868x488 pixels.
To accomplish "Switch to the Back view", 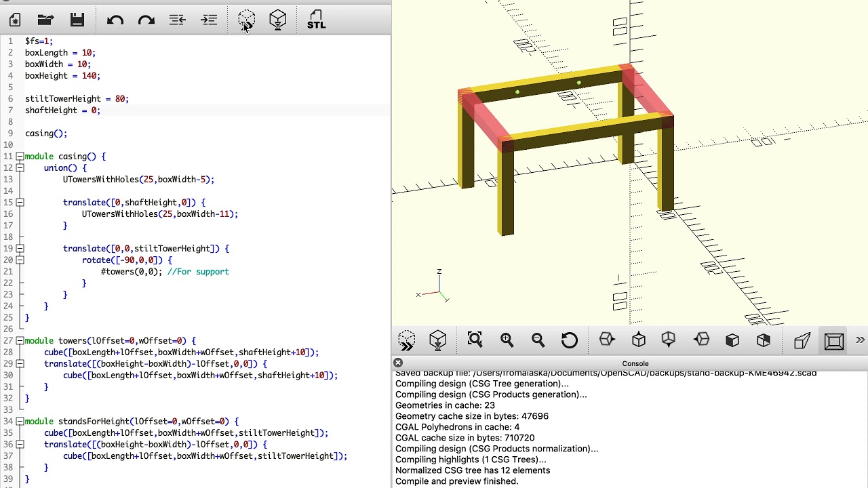I will [x=764, y=340].
